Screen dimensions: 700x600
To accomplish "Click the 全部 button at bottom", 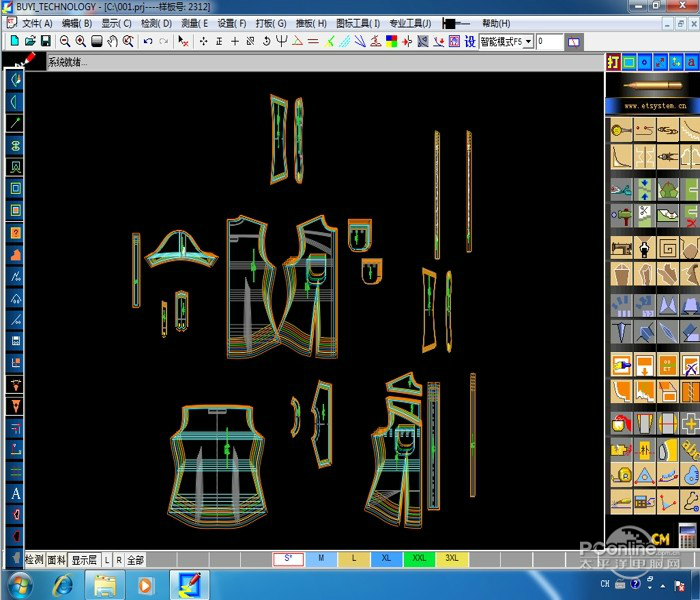I will pos(135,560).
